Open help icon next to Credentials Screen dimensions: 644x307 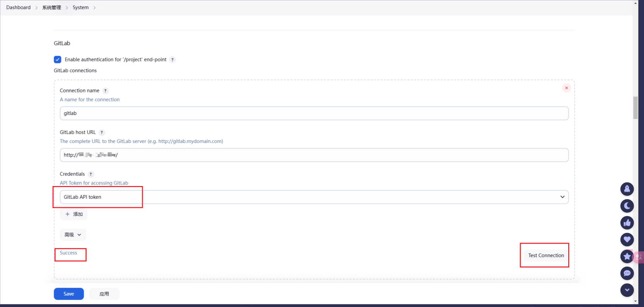[x=91, y=174]
